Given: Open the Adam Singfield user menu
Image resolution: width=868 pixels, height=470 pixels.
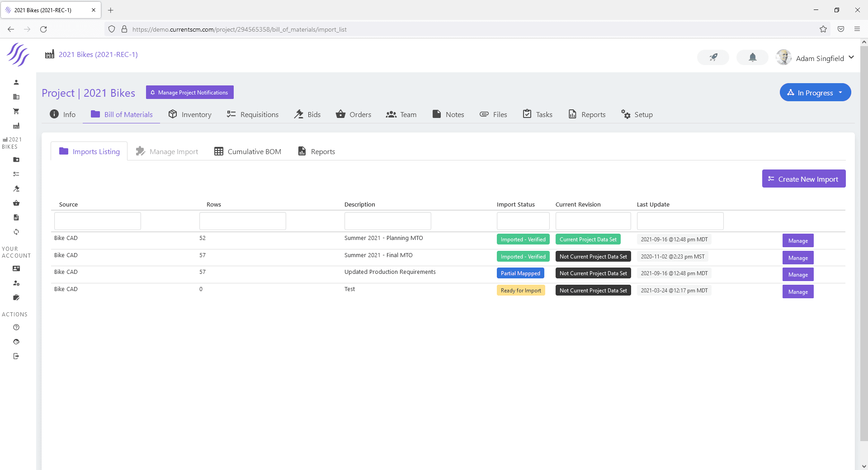Looking at the screenshot, I should (815, 58).
